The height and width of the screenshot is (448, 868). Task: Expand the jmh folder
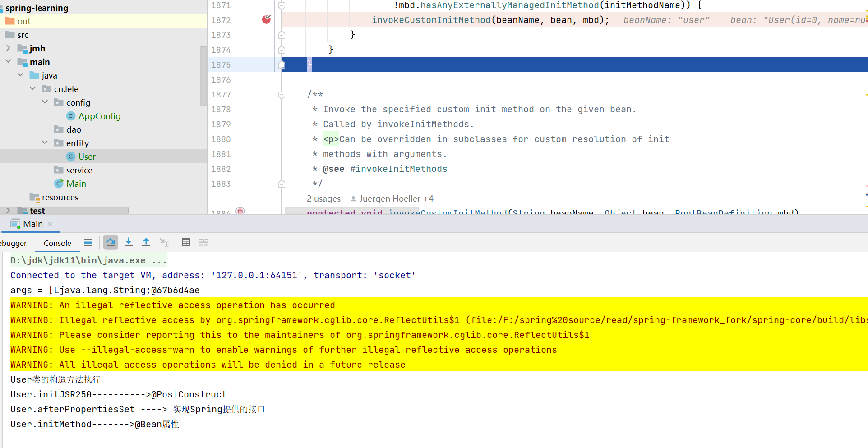click(8, 48)
